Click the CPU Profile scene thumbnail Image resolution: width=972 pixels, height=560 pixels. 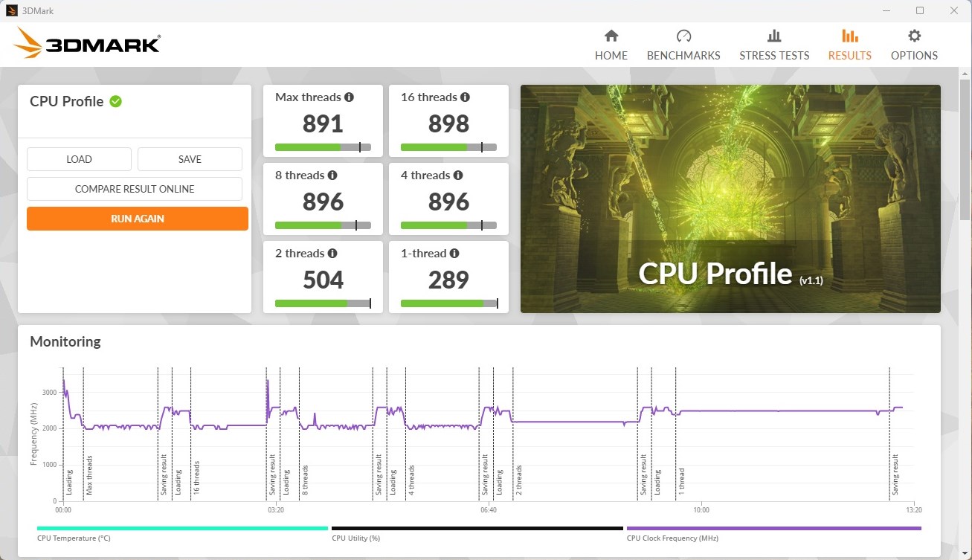(x=730, y=199)
